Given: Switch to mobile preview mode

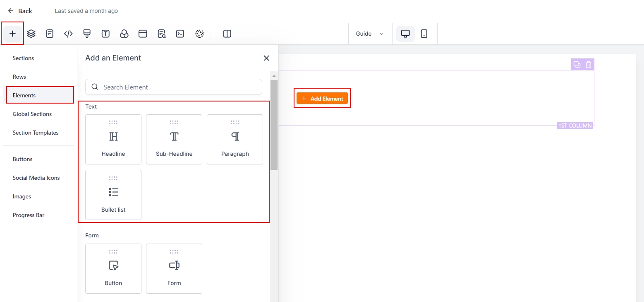Looking at the screenshot, I should pos(424,34).
